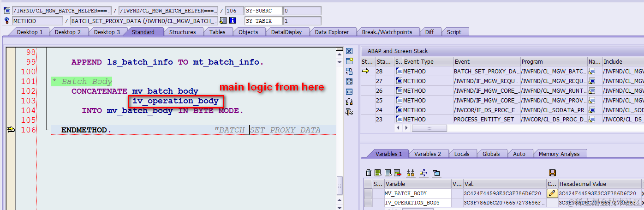Select the IV_OPERATION_BODY row selector
The height and width of the screenshot is (210, 644).
click(368, 203)
